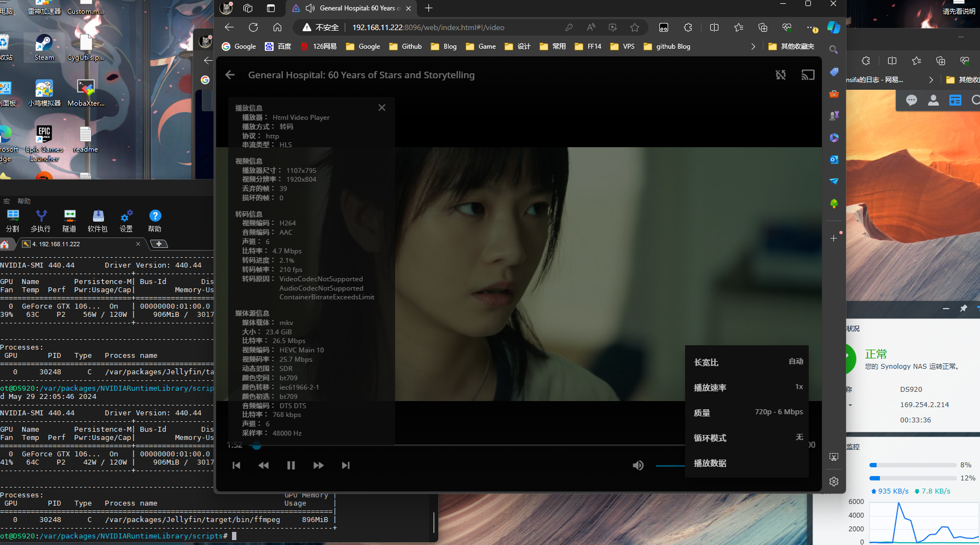Click 隧道 tunneling icon in MobaXterm
This screenshot has width=980, height=545.
click(x=69, y=221)
